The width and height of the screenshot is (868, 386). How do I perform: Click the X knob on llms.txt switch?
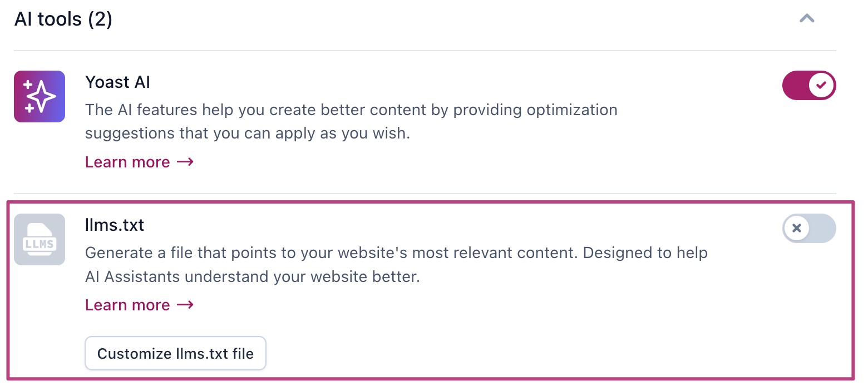797,228
